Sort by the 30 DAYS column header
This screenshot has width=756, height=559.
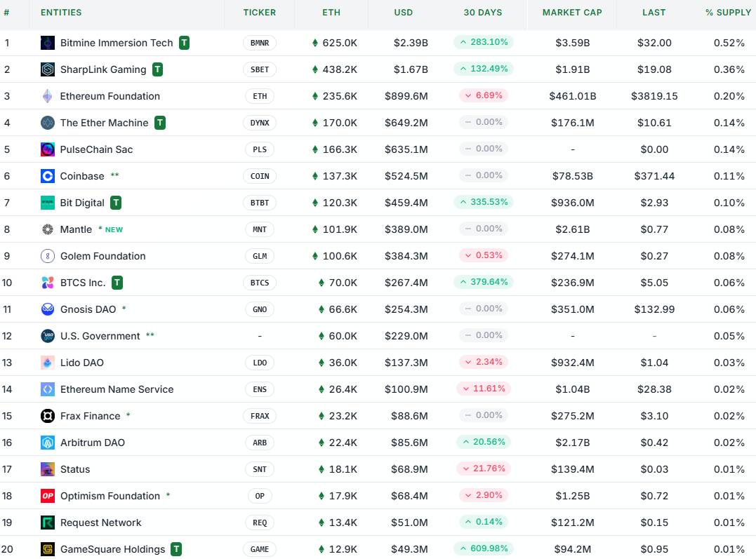point(483,13)
